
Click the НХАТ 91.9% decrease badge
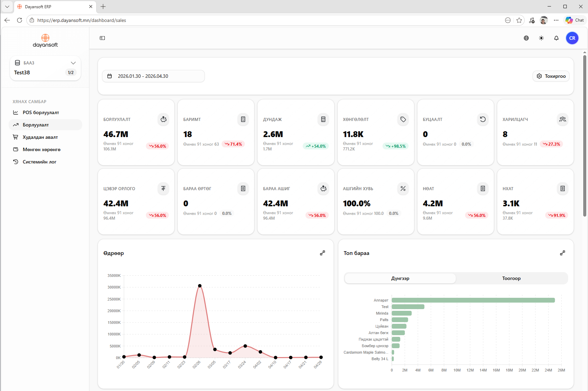click(557, 215)
